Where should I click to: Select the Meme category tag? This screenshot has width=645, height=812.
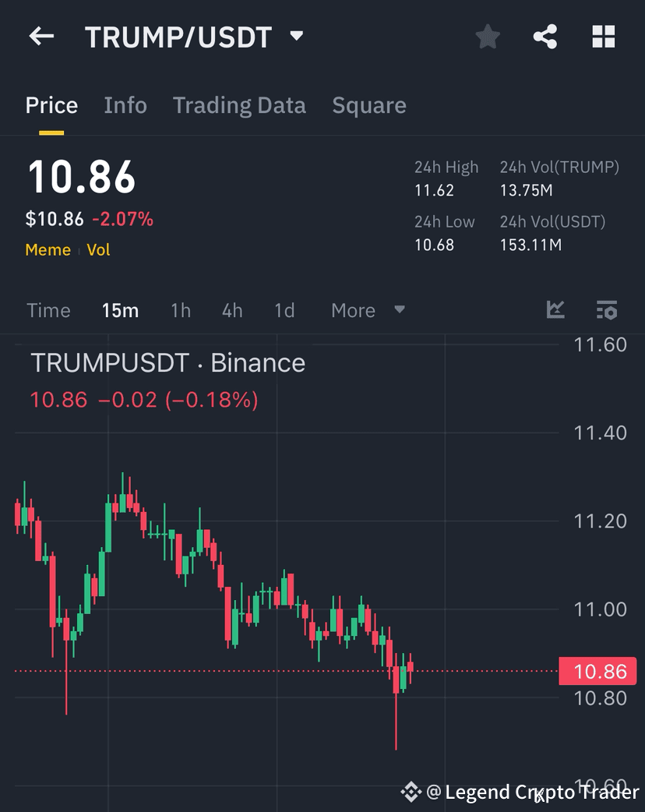(x=48, y=250)
